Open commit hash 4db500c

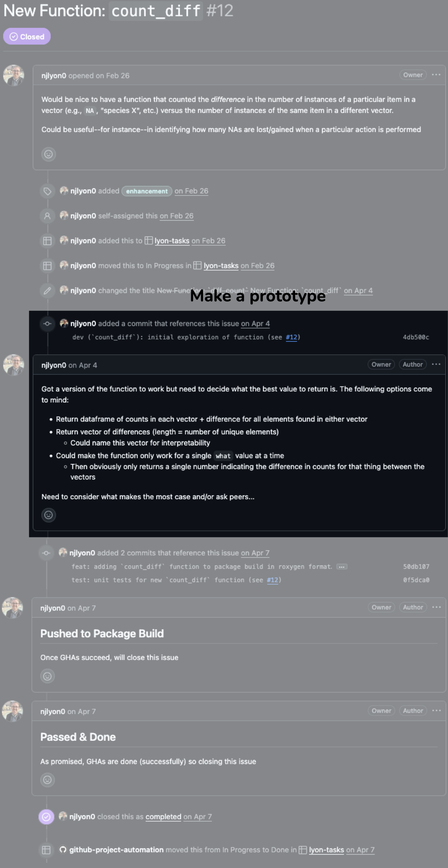tap(416, 337)
